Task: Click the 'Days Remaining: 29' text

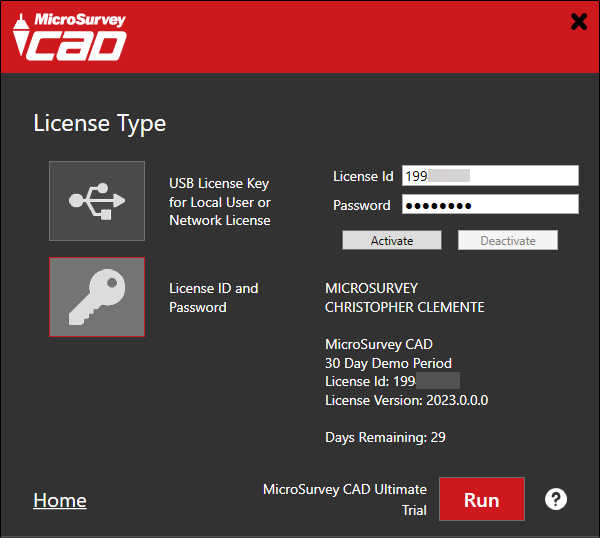Action: point(385,437)
